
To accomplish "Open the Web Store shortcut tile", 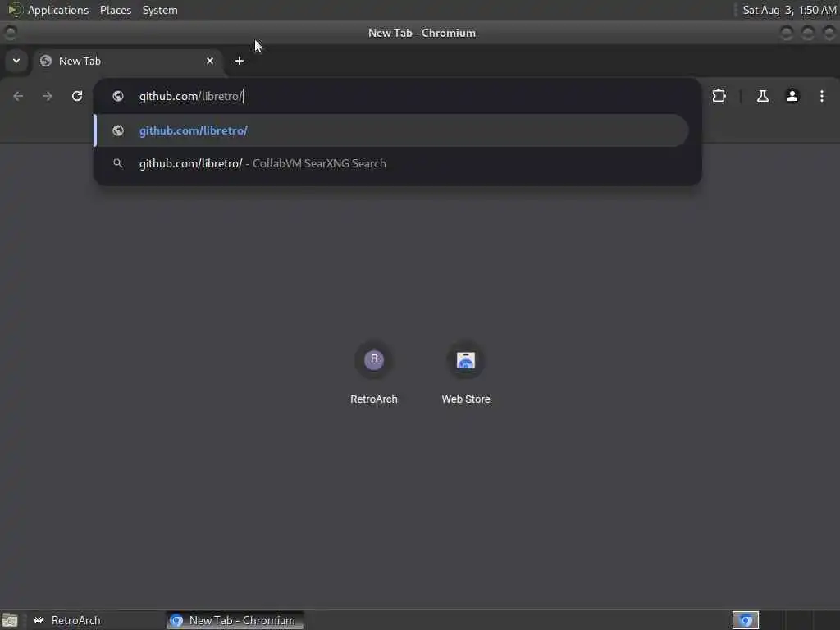I will [466, 373].
